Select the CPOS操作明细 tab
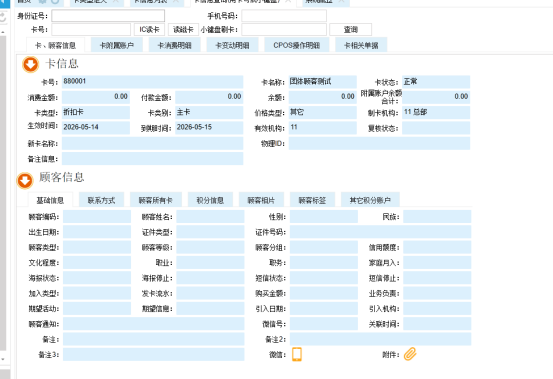This screenshot has width=553, height=379. click(297, 45)
